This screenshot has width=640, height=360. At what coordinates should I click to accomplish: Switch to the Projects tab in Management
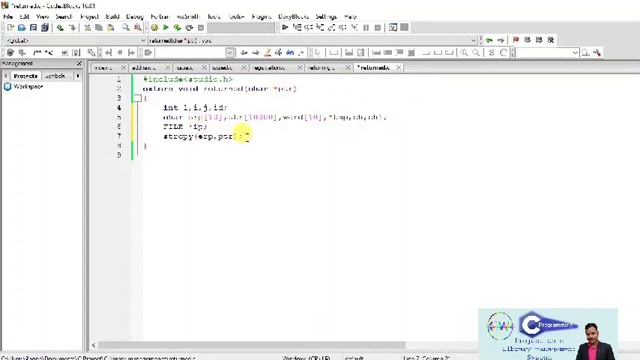point(25,76)
